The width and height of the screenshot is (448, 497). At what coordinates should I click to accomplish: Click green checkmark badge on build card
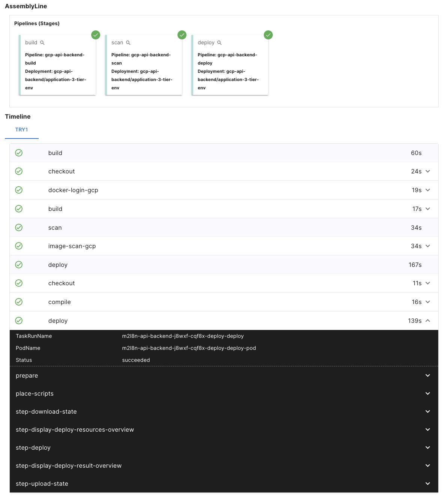[x=96, y=35]
